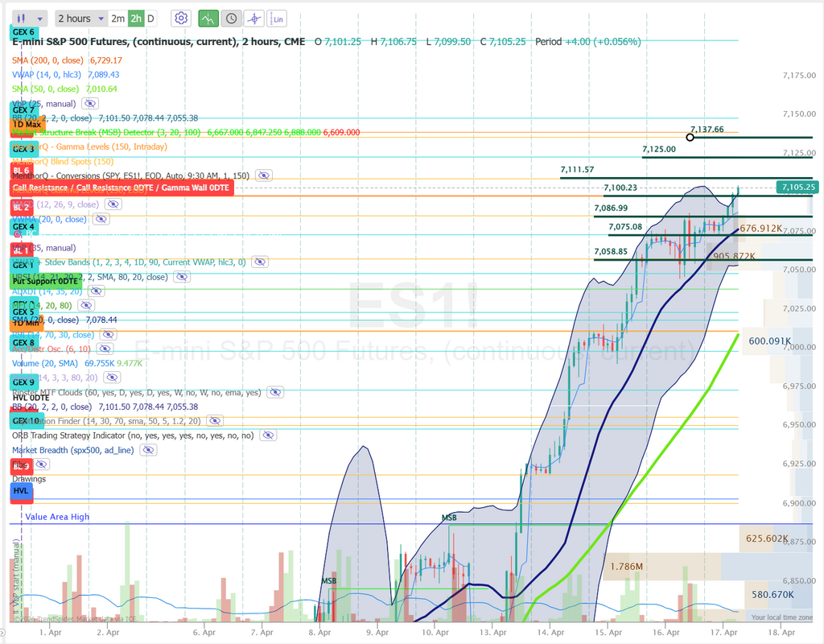Open the chart settings gear

click(181, 18)
